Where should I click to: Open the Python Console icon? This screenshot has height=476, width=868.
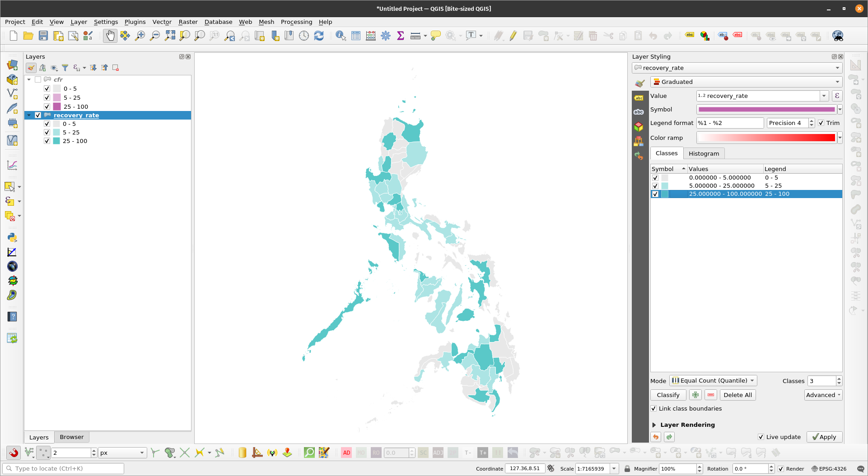(12, 237)
